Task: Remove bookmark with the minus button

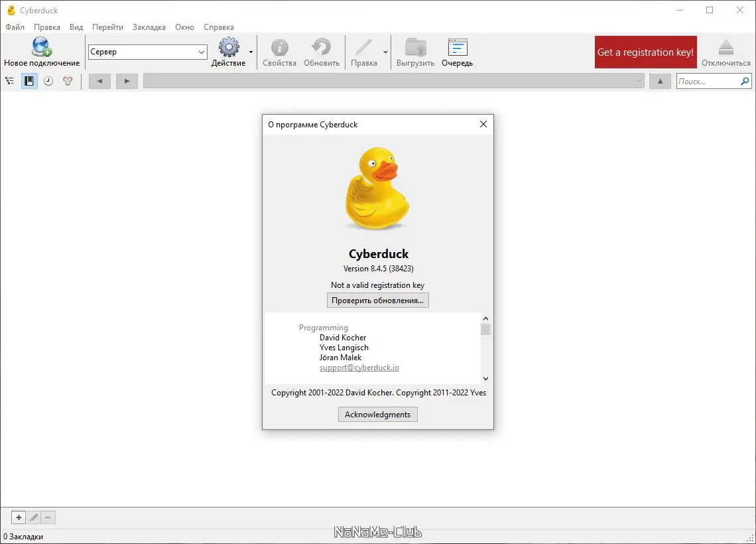Action: (x=48, y=517)
